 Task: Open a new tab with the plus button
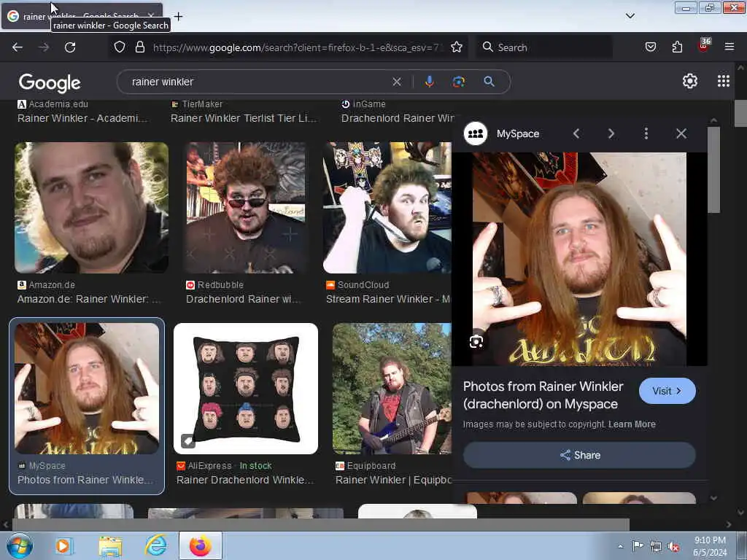(178, 17)
